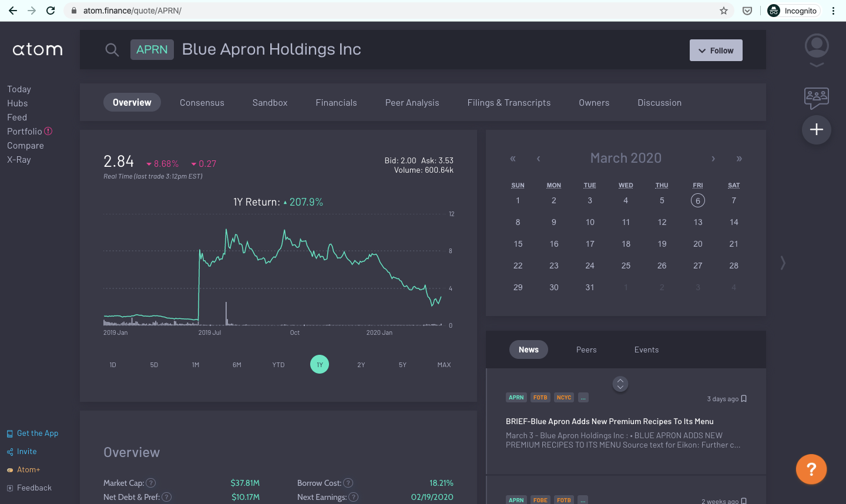Open Feed in sidebar
Image resolution: width=846 pixels, height=504 pixels.
coord(17,117)
